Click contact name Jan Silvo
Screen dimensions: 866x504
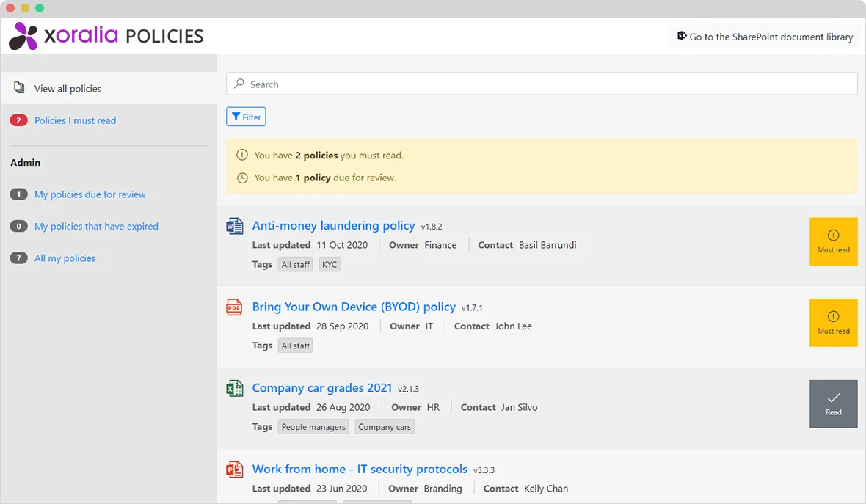tap(519, 407)
